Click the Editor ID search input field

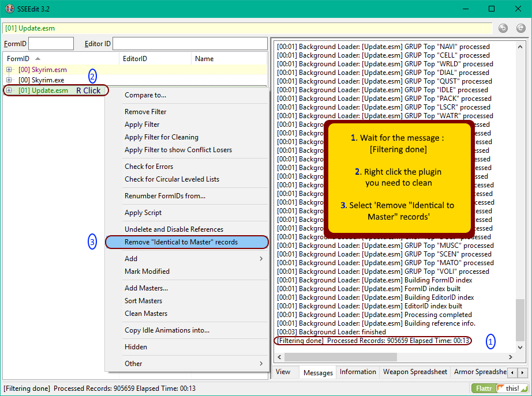coord(190,44)
